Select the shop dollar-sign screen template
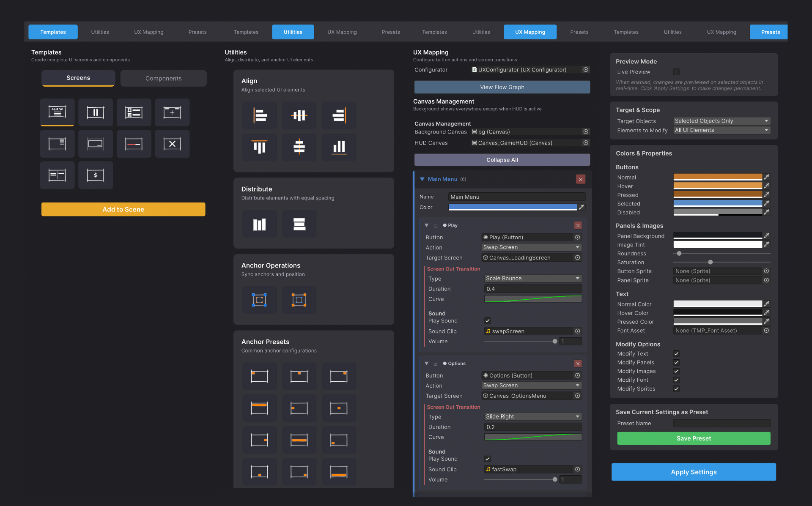Viewport: 812px width, 506px height. click(96, 175)
